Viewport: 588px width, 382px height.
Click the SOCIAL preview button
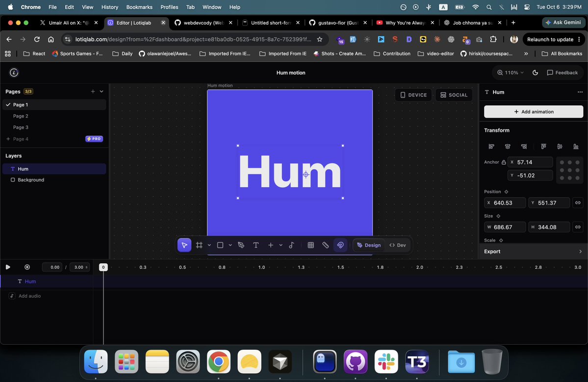click(x=454, y=95)
